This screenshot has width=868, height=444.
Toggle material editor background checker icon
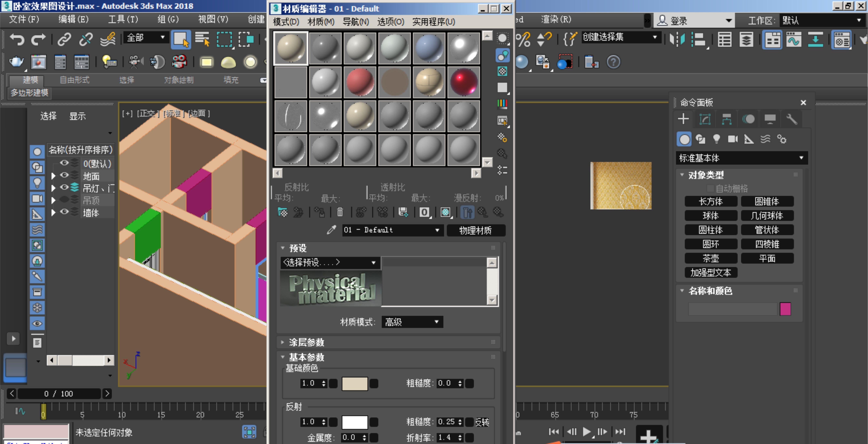coord(502,71)
